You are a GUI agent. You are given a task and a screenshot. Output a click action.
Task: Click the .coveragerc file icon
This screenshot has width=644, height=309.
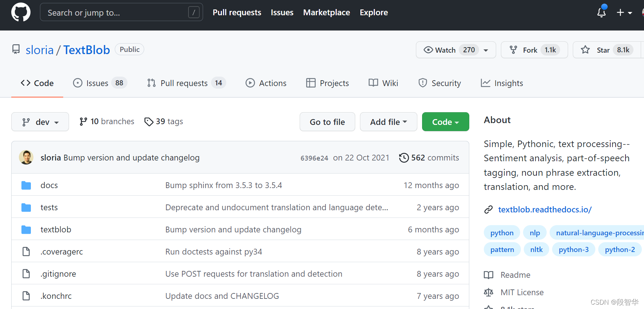pyautogui.click(x=26, y=252)
